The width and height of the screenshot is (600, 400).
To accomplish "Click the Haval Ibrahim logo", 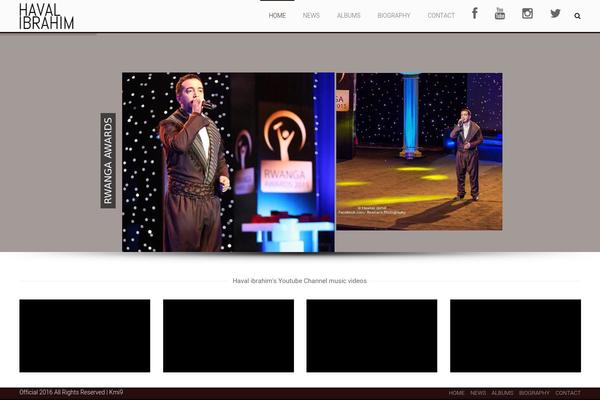I will tap(46, 16).
